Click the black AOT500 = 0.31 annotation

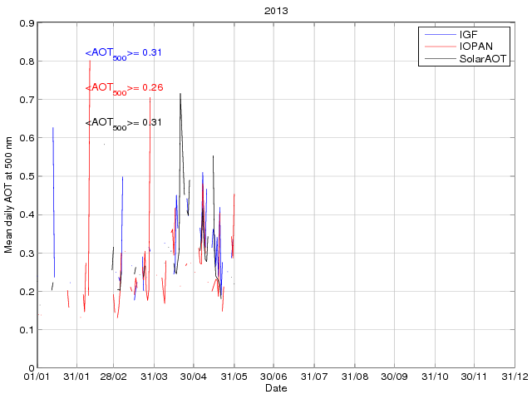(x=123, y=123)
